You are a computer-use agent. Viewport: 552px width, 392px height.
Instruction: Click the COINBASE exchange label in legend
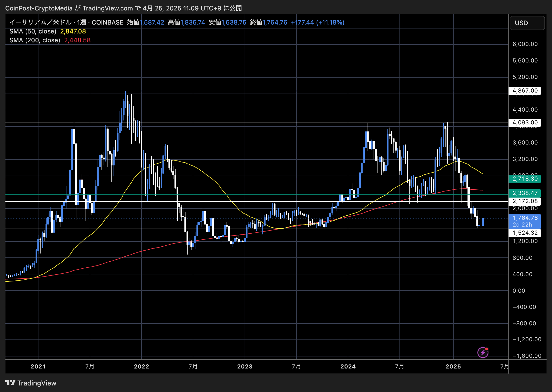pyautogui.click(x=107, y=22)
